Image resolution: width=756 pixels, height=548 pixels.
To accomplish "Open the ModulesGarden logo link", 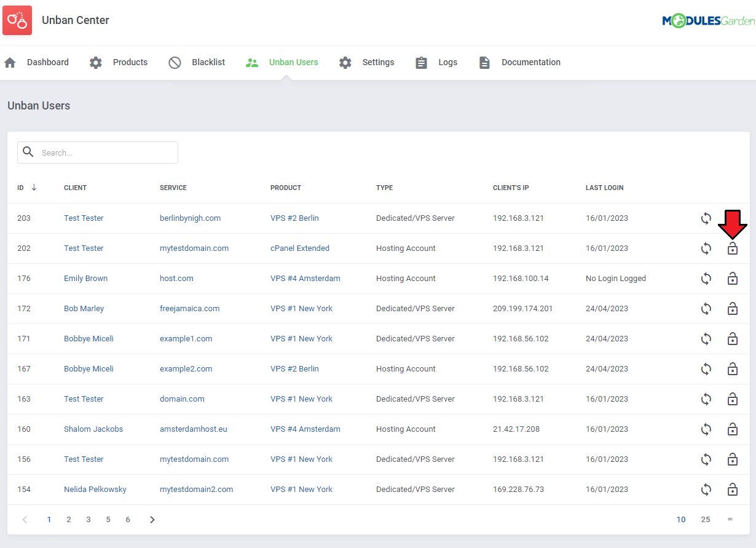I will [708, 21].
